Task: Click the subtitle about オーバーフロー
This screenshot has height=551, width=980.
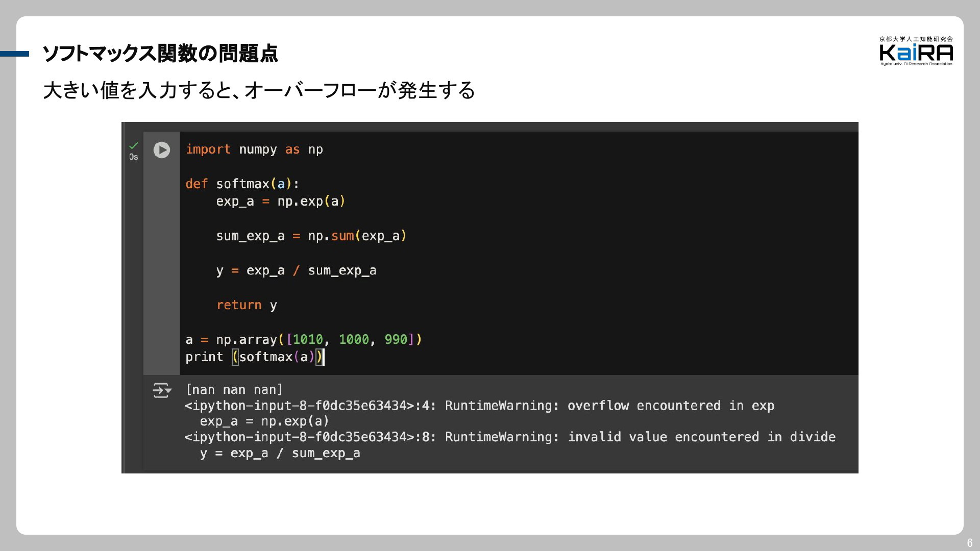Action: point(259,90)
